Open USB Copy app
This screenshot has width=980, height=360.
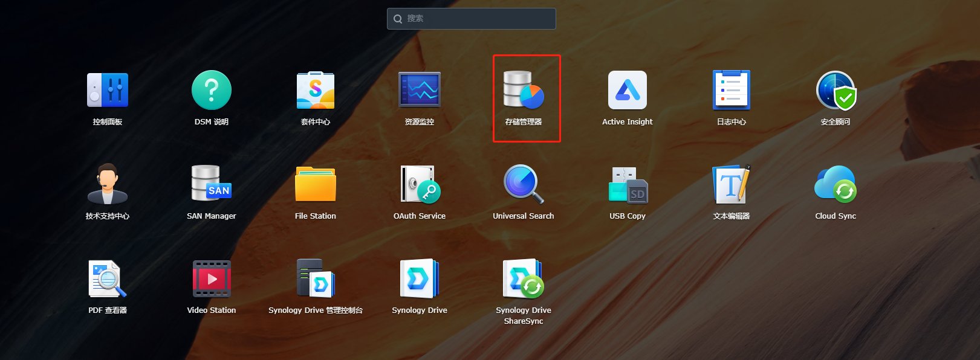coord(628,184)
